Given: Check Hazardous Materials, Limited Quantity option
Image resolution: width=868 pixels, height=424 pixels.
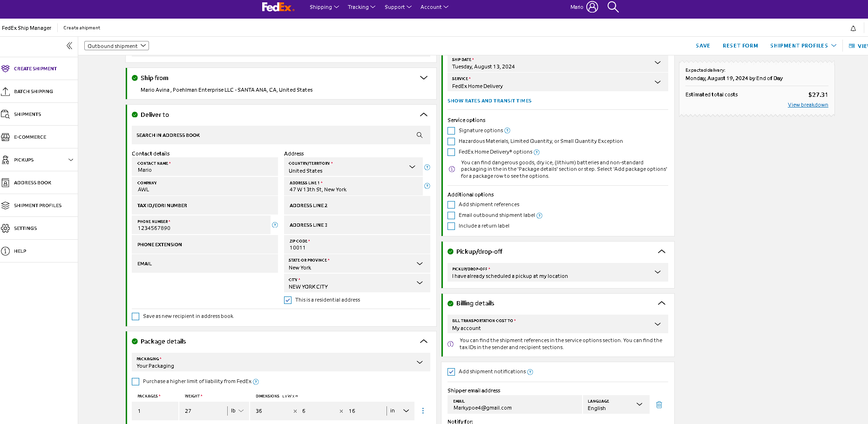Looking at the screenshot, I should coord(451,141).
